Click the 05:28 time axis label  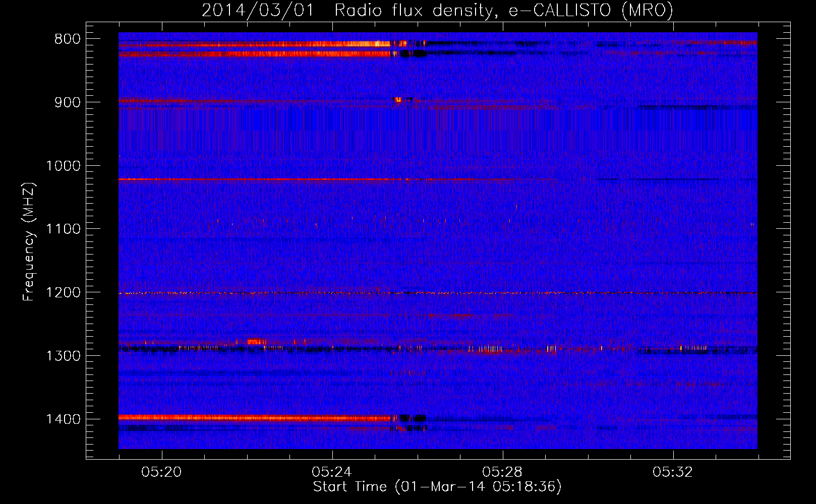tap(502, 472)
